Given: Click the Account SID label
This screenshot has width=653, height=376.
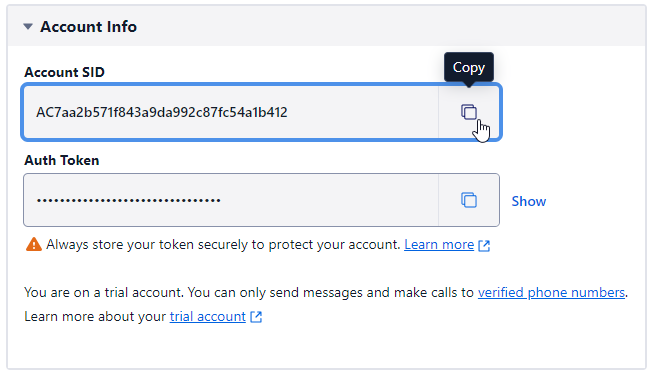Looking at the screenshot, I should tap(64, 72).
